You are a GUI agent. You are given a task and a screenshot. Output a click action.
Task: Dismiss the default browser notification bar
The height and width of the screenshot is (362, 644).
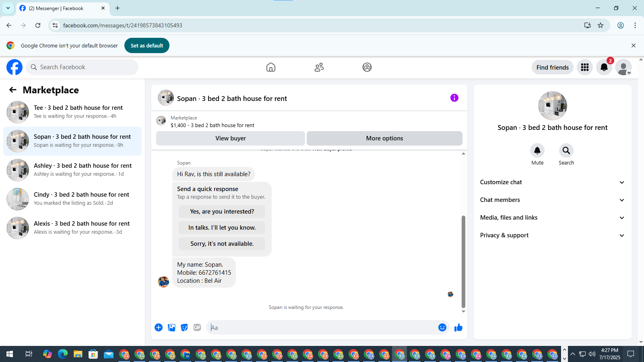tap(634, 45)
